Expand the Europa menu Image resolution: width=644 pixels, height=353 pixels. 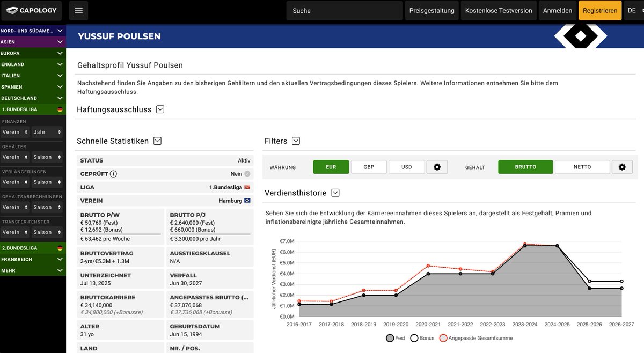click(33, 53)
